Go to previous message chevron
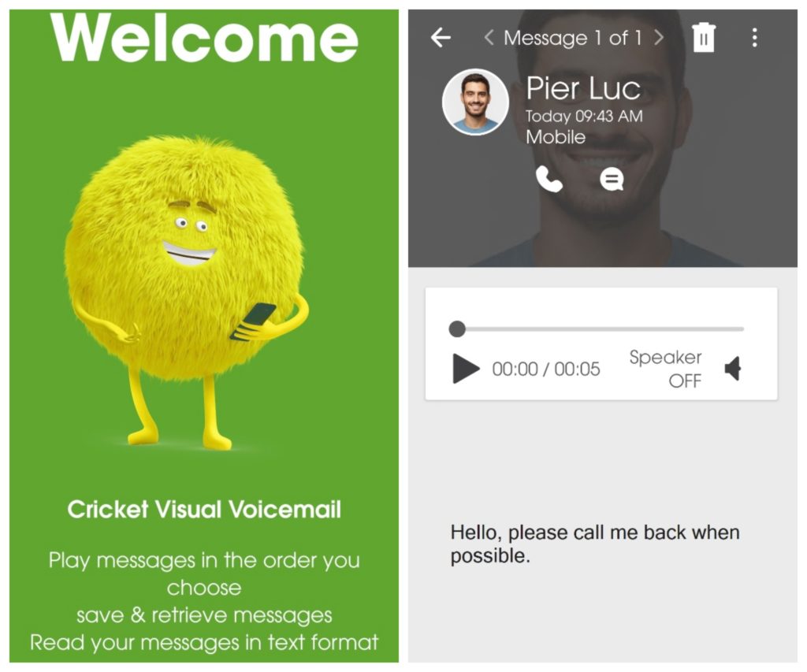Image resolution: width=807 pixels, height=672 pixels. (x=489, y=37)
